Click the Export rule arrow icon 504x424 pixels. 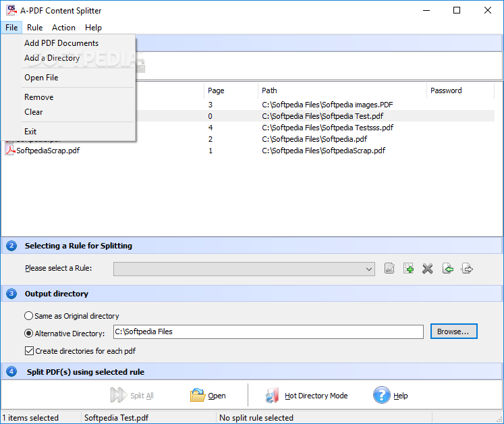coord(467,268)
